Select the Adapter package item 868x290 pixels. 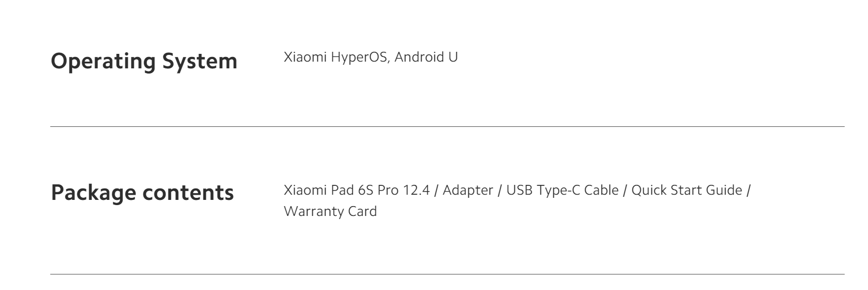(x=468, y=190)
